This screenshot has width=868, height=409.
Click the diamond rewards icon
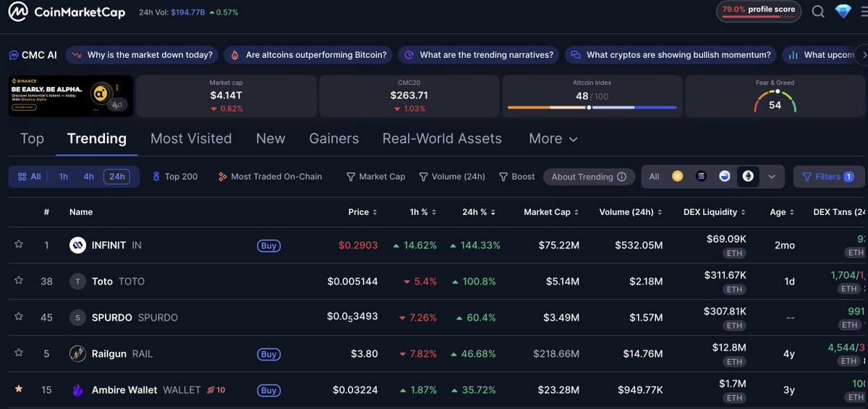tap(843, 12)
